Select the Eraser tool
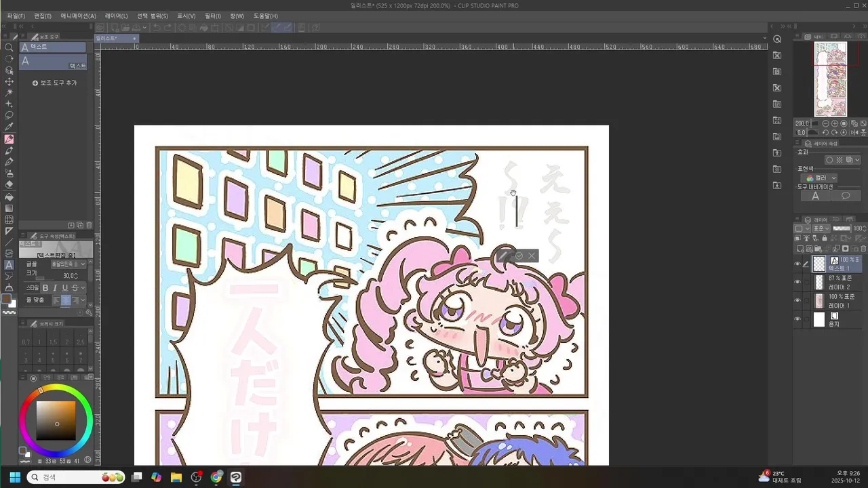This screenshot has height=488, width=868. pos(9,184)
